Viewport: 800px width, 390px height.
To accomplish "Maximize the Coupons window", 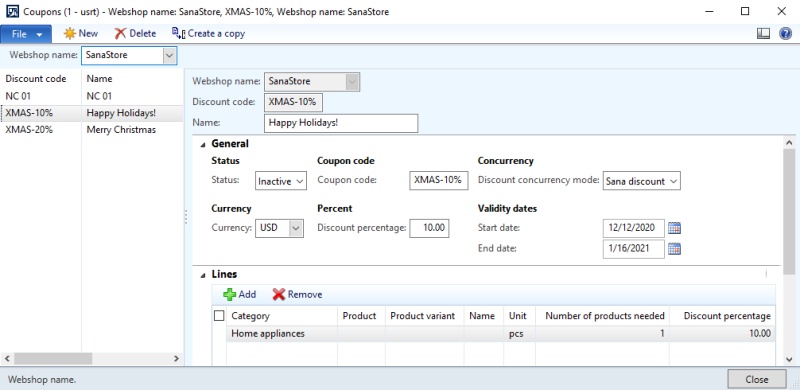I will click(745, 11).
